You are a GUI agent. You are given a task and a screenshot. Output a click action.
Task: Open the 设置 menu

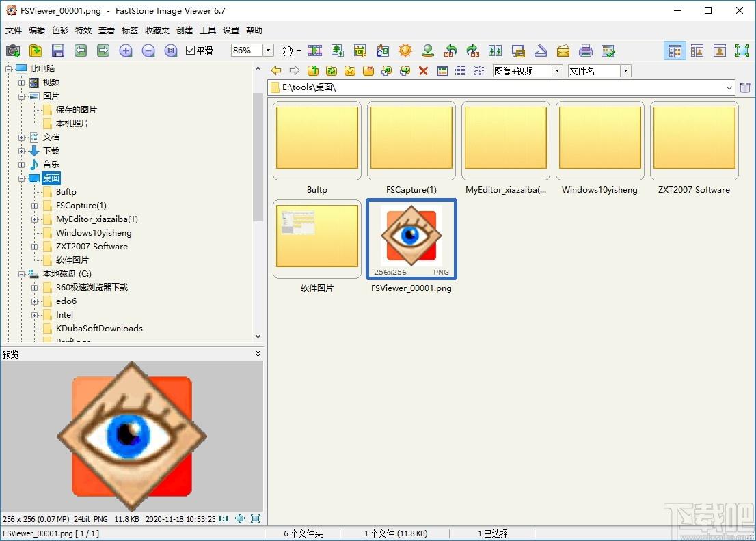pos(231,30)
